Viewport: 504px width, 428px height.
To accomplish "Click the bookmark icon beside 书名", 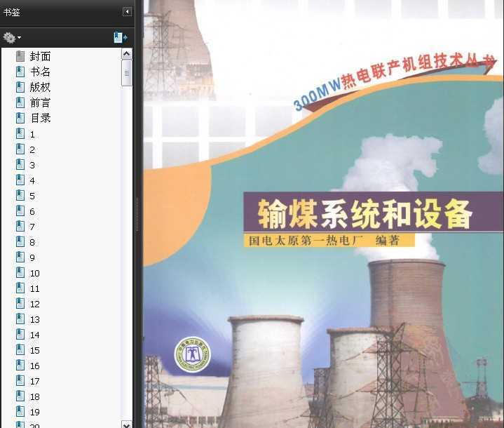I will click(20, 72).
